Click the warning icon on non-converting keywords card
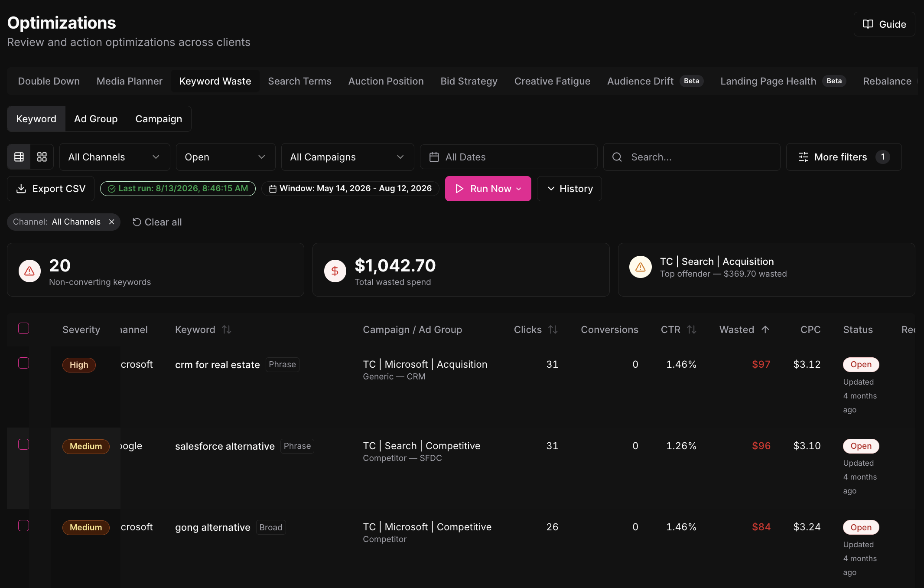This screenshot has height=588, width=924. point(29,271)
